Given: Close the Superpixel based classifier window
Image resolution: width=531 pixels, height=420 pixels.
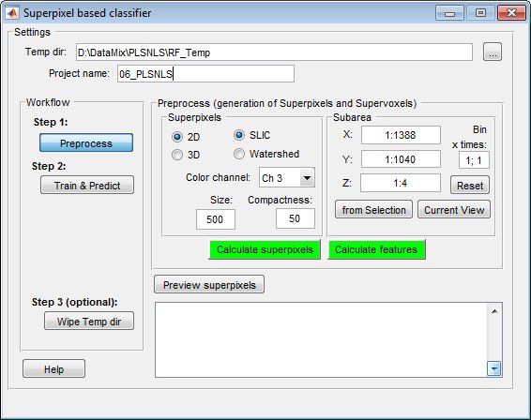Looking at the screenshot, I should pos(511,13).
